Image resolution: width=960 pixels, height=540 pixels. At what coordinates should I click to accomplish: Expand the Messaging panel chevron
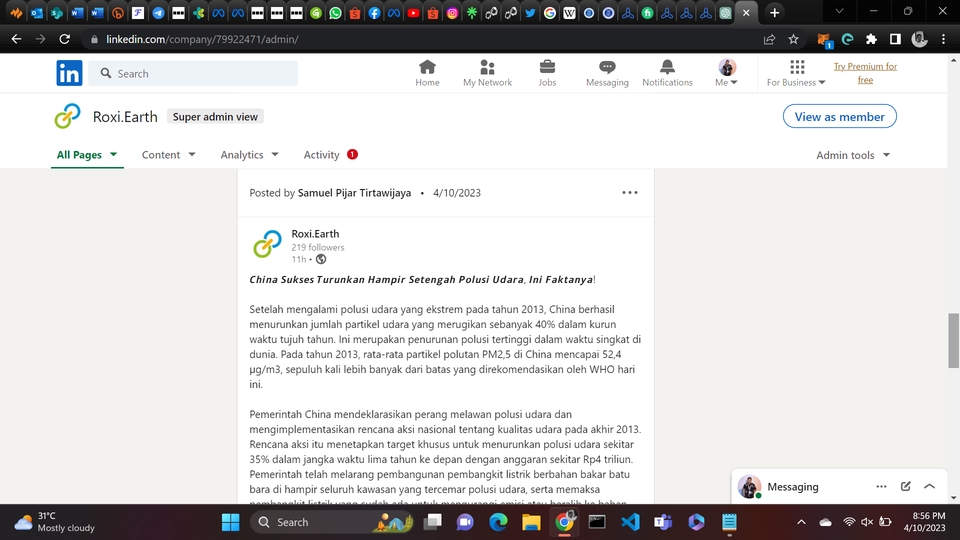point(929,487)
